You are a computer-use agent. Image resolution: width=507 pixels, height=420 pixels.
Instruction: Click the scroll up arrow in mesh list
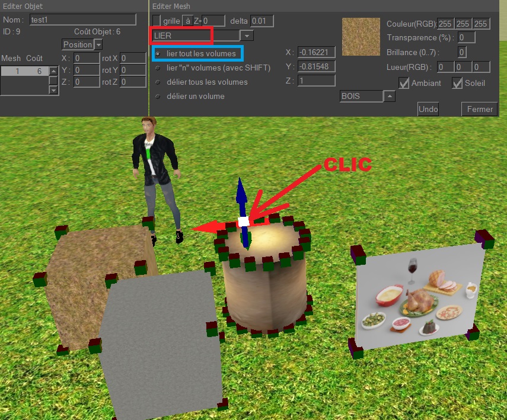[53, 71]
